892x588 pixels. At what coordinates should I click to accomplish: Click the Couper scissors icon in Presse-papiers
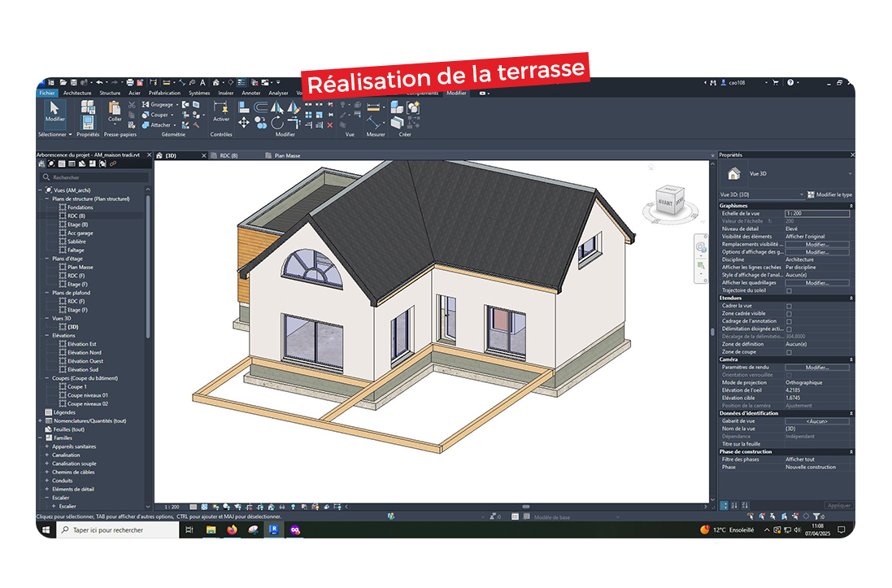point(132,105)
